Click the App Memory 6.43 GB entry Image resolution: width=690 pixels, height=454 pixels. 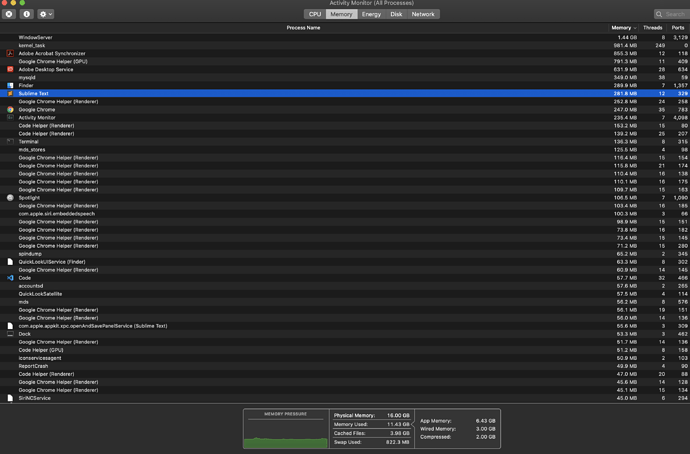(458, 421)
